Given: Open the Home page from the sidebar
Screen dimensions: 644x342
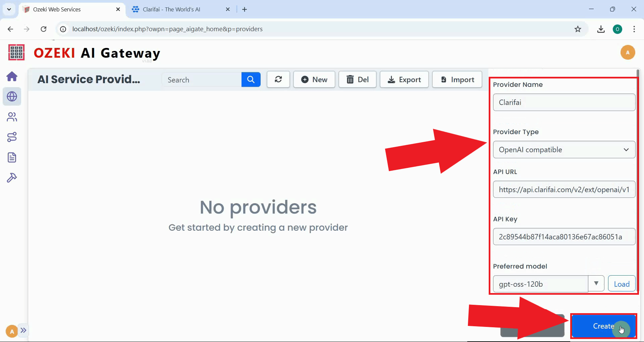Looking at the screenshot, I should [12, 76].
